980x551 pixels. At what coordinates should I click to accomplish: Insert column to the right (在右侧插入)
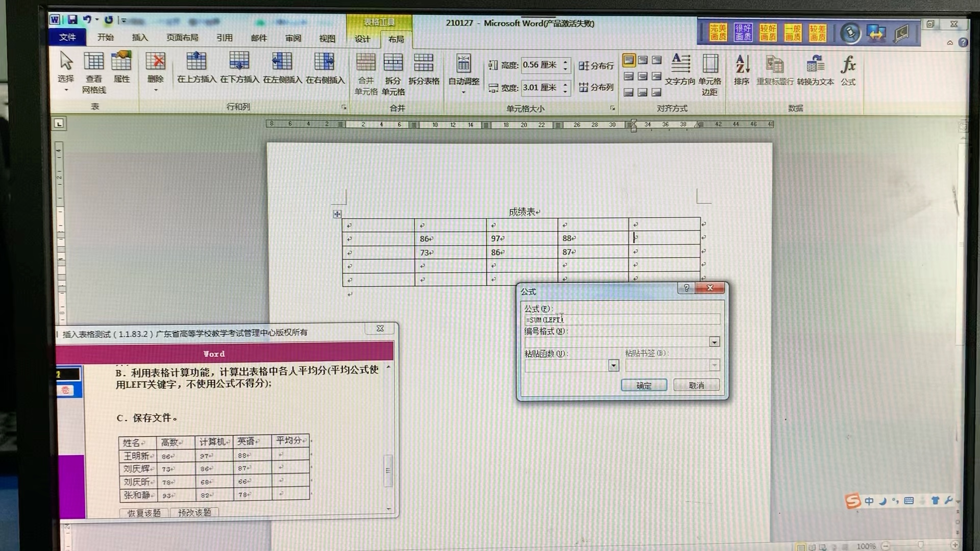pyautogui.click(x=325, y=67)
